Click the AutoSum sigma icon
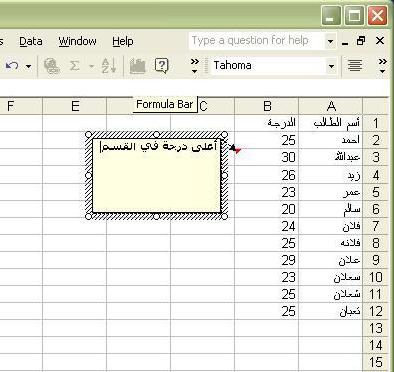 click(75, 66)
